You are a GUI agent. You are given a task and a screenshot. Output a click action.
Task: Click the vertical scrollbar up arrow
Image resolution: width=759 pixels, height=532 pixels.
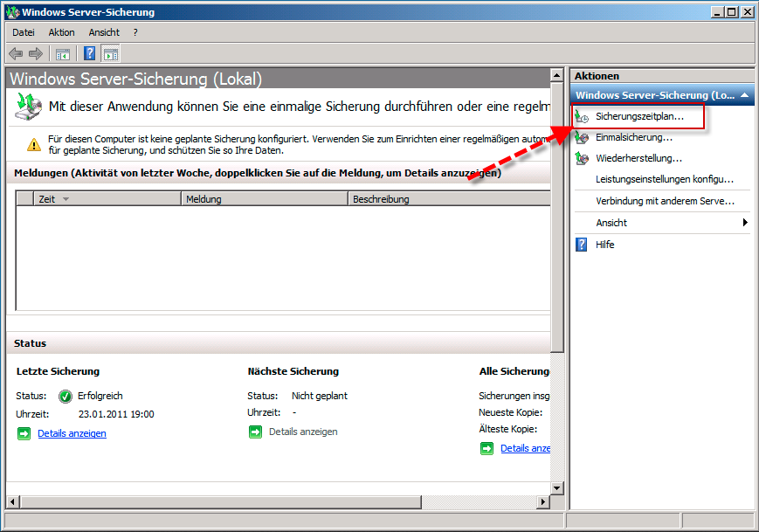click(556, 75)
